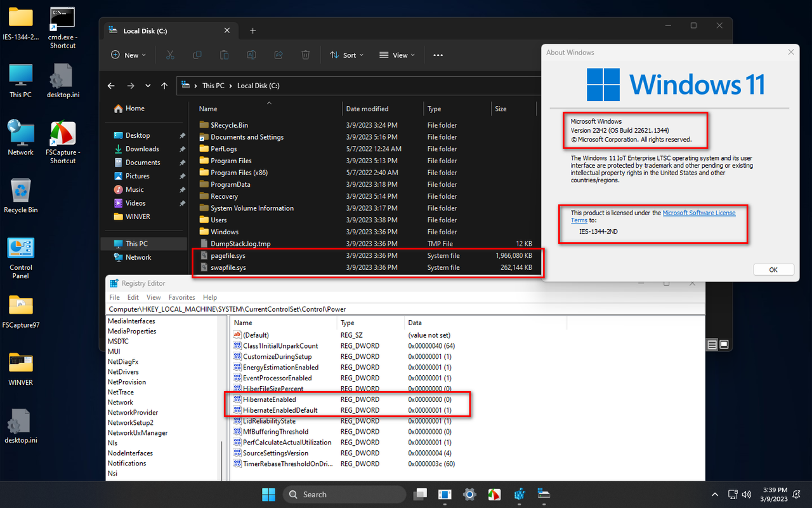Click the Cut icon in Explorer toolbar

[170, 55]
